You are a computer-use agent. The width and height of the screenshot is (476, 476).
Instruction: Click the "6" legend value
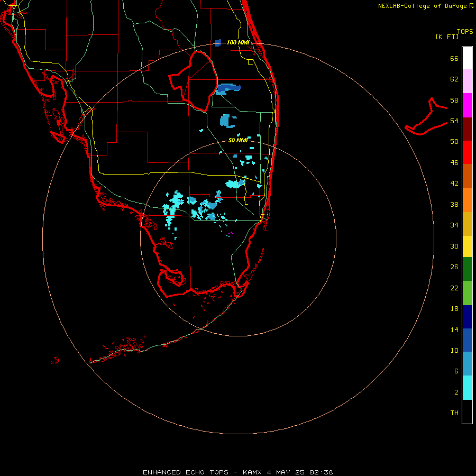456,371
